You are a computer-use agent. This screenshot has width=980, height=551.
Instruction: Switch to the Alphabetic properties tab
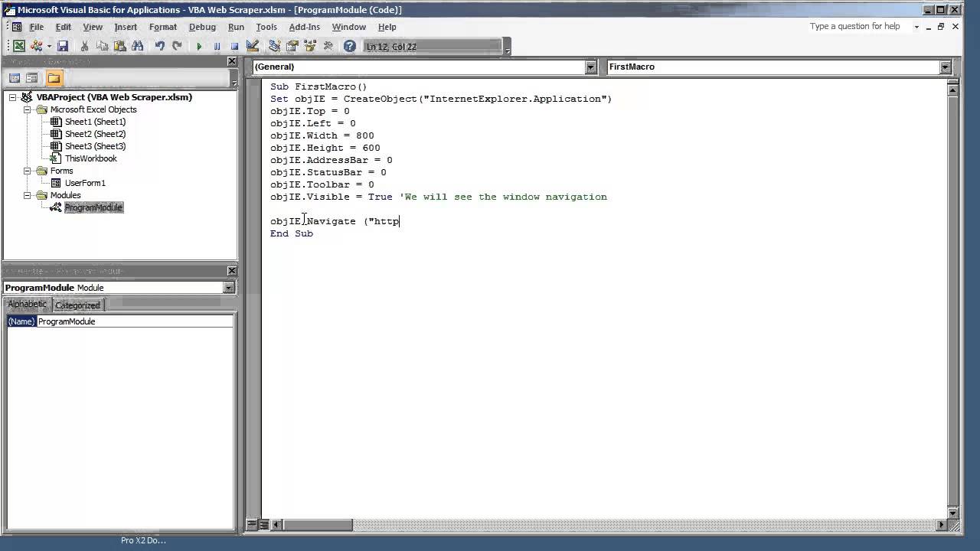pyautogui.click(x=27, y=305)
